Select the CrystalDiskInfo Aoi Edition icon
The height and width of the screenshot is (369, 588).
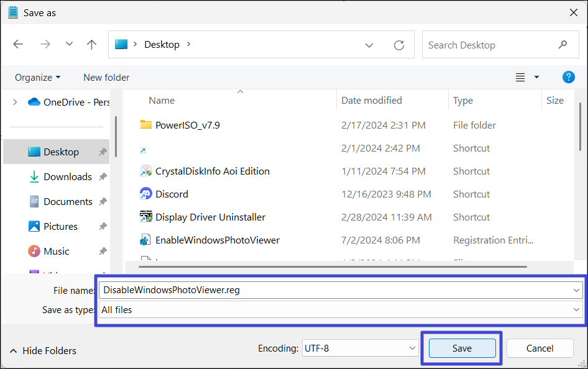coord(146,171)
